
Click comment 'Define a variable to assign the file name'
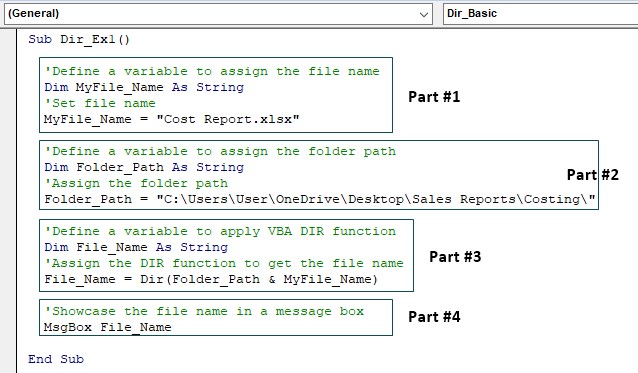(x=212, y=71)
